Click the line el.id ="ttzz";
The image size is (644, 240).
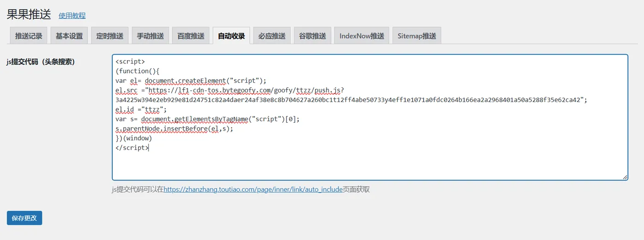(141, 109)
